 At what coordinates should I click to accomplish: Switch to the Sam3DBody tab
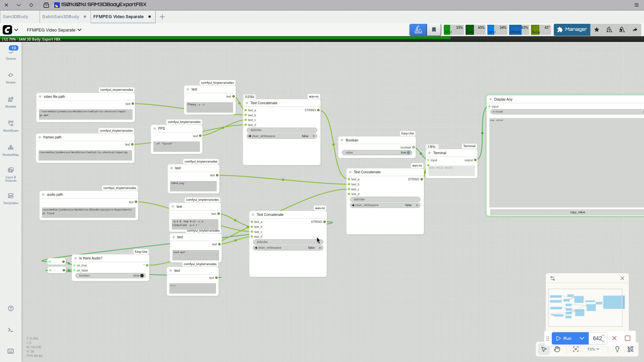(15, 16)
